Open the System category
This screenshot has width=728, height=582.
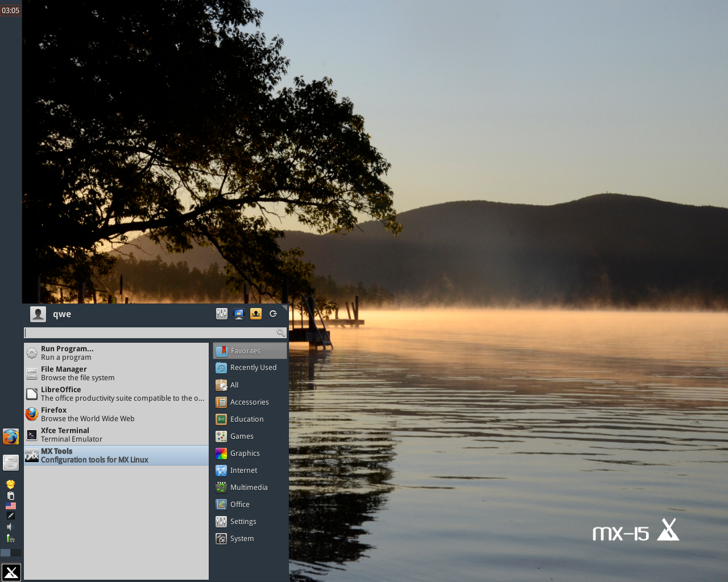(250, 538)
